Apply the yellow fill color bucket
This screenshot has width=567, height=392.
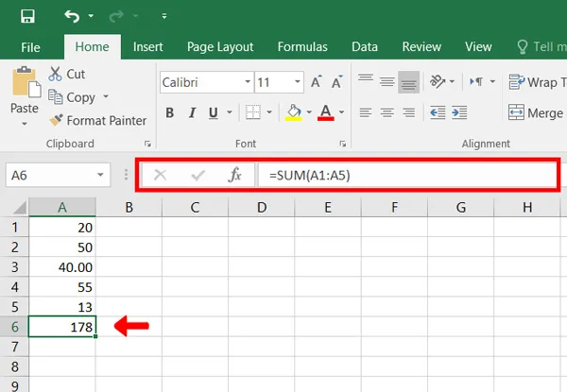(294, 112)
